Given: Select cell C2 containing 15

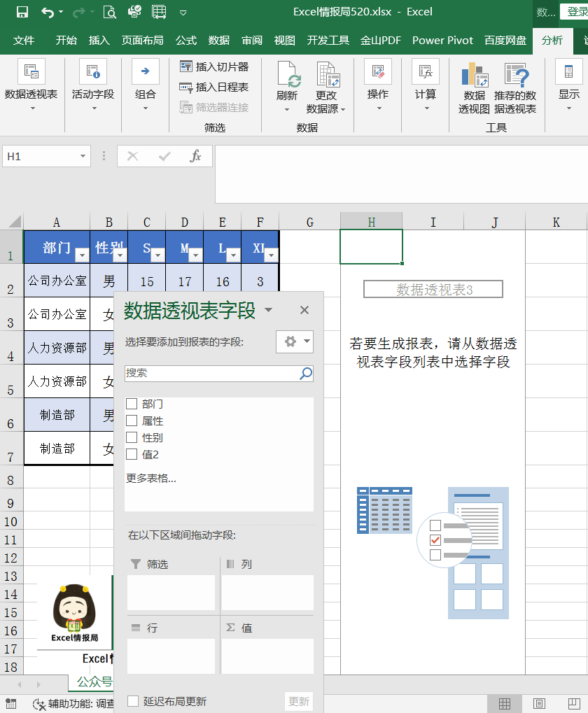Looking at the screenshot, I should (x=147, y=281).
